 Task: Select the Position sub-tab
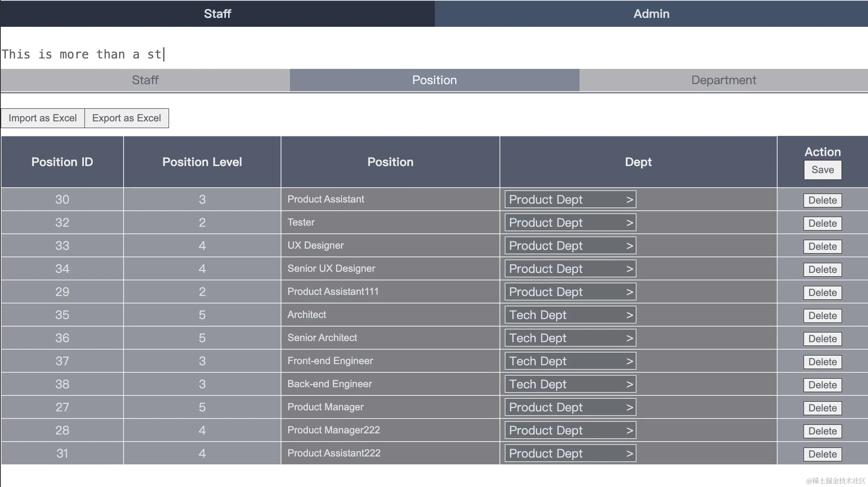(x=434, y=80)
